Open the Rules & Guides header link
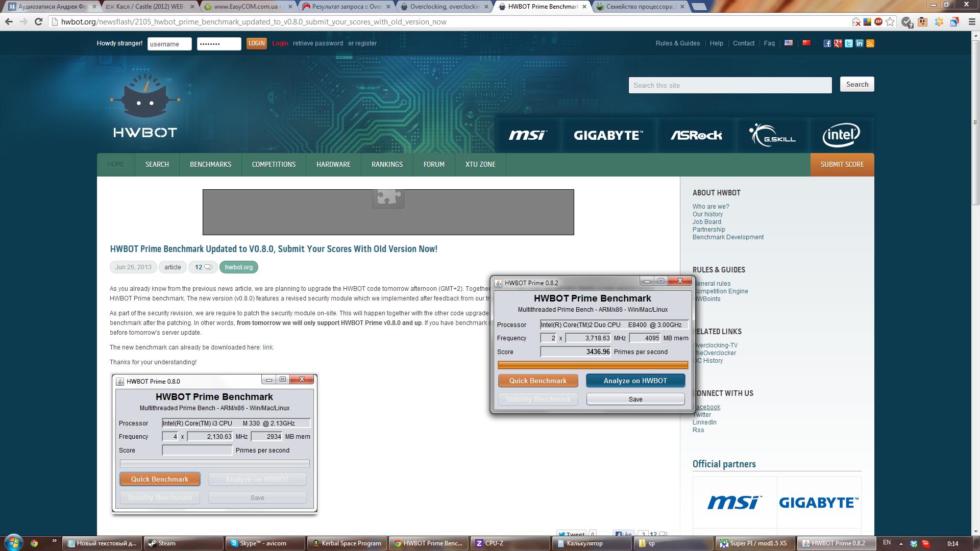Viewport: 980px width, 551px height. click(677, 43)
